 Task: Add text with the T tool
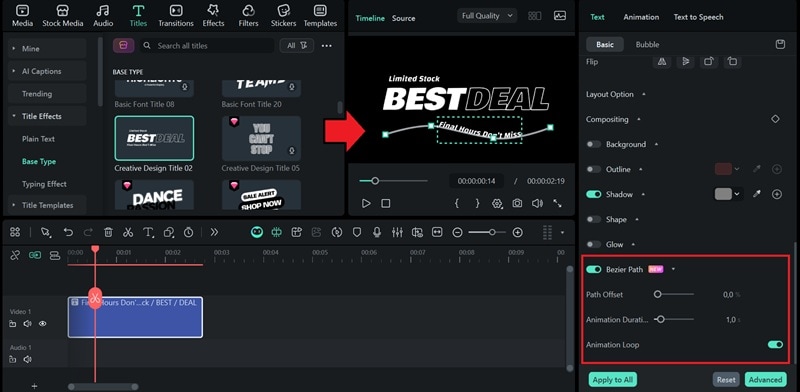[x=148, y=232]
